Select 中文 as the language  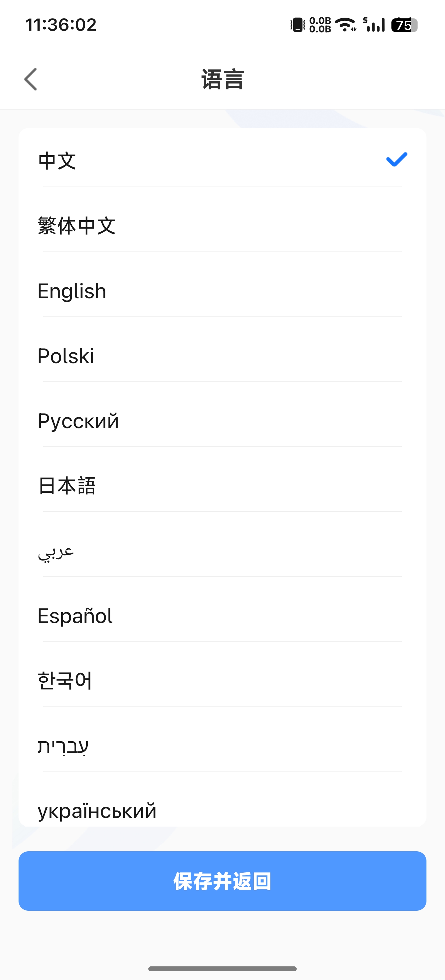tap(57, 161)
